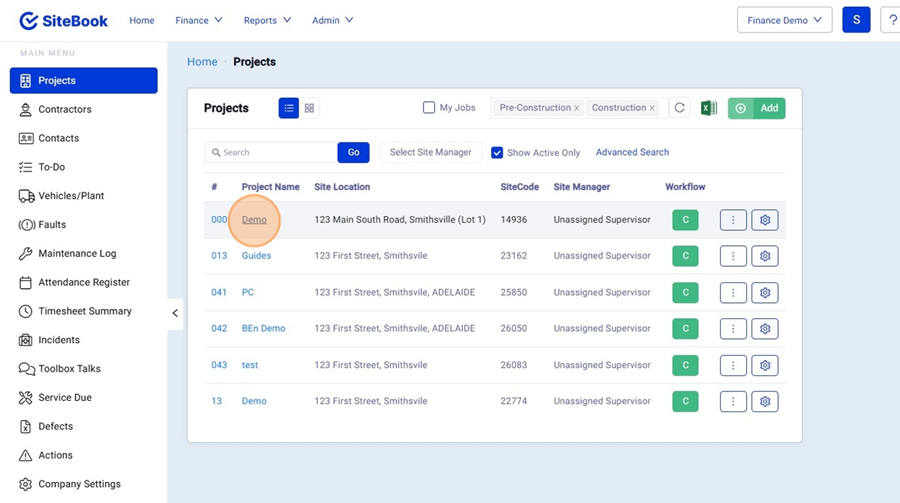Remove the Pre-Construction filter tag
This screenshot has height=503, width=900.
pyautogui.click(x=576, y=108)
